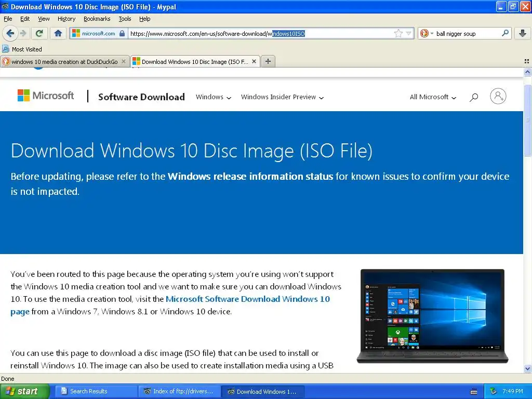Open the Bookmarks menu
532x399 pixels.
[x=97, y=19]
